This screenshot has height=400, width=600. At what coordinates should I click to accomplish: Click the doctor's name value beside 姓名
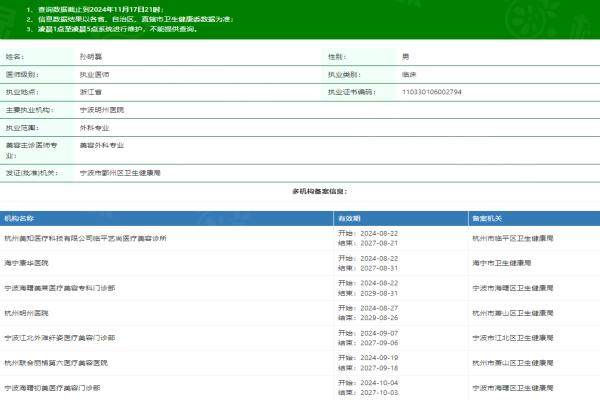click(x=91, y=57)
